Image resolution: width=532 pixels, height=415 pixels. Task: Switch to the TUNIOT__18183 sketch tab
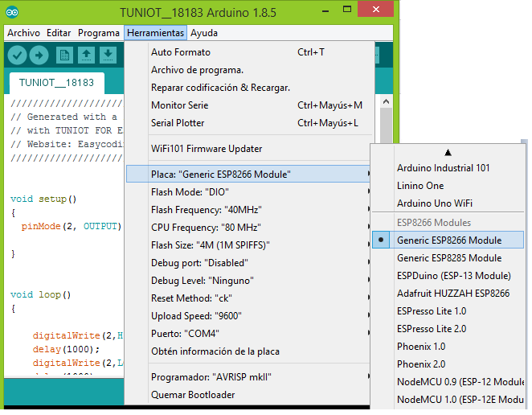57,83
